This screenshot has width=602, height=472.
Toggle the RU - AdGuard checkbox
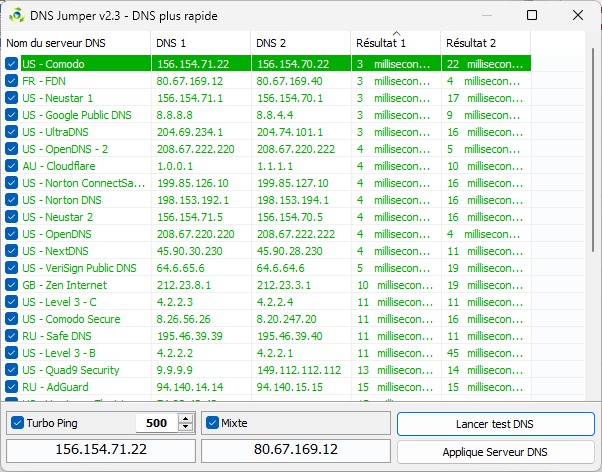(12, 387)
